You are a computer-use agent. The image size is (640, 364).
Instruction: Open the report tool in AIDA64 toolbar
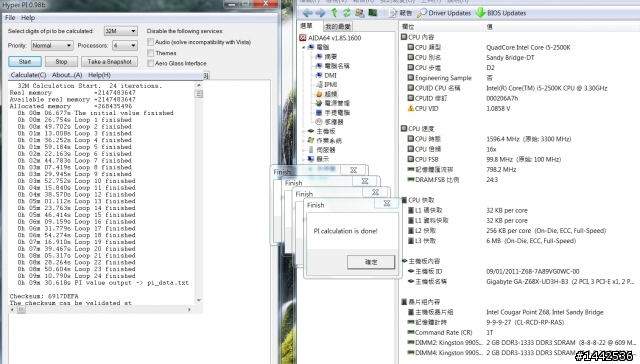(x=400, y=13)
